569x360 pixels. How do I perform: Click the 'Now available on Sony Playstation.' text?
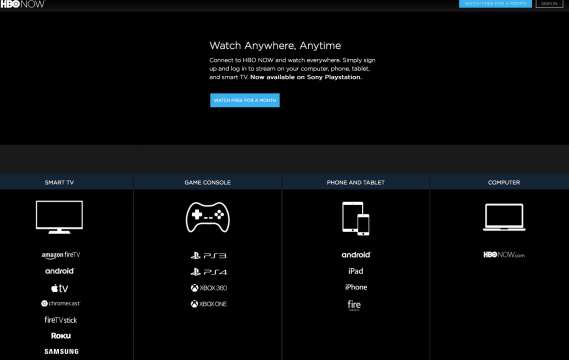click(x=306, y=77)
